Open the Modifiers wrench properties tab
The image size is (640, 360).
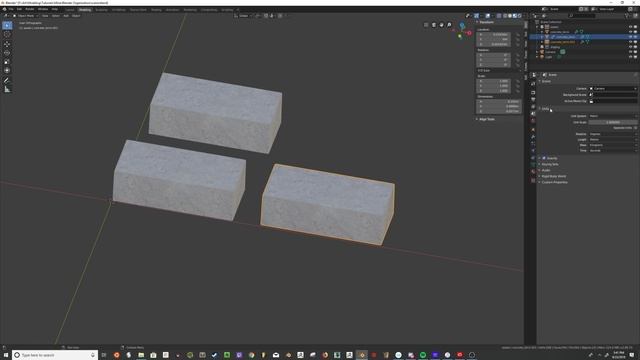(x=533, y=137)
